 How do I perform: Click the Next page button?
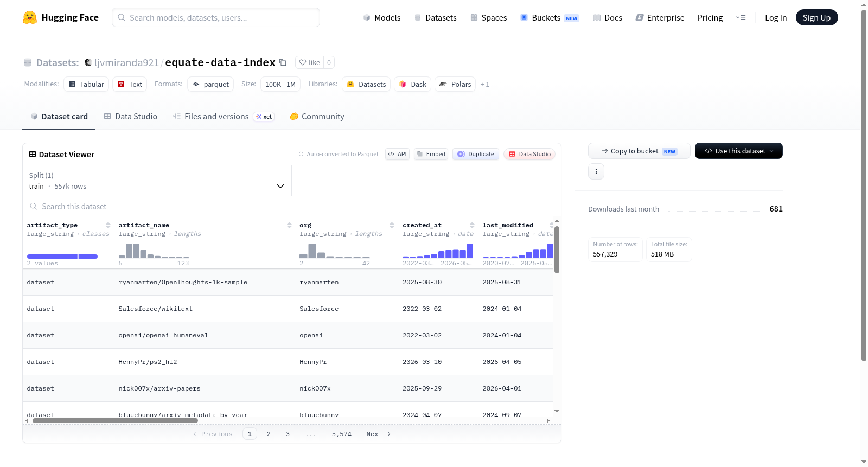click(379, 434)
